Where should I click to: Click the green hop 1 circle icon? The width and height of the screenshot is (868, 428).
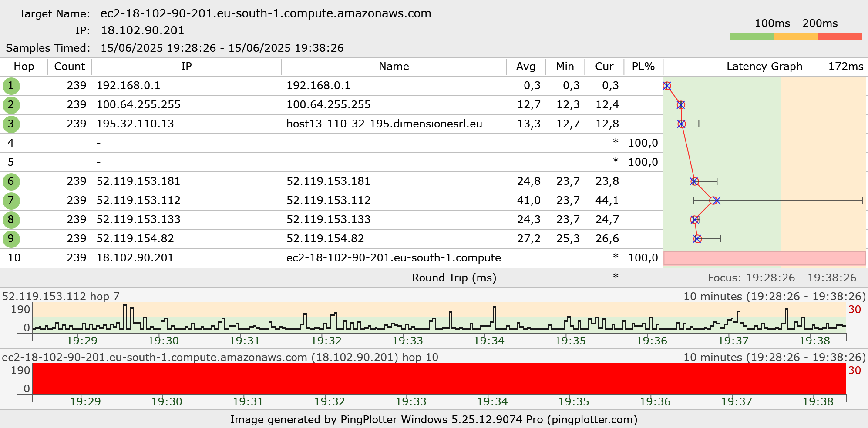coord(11,86)
